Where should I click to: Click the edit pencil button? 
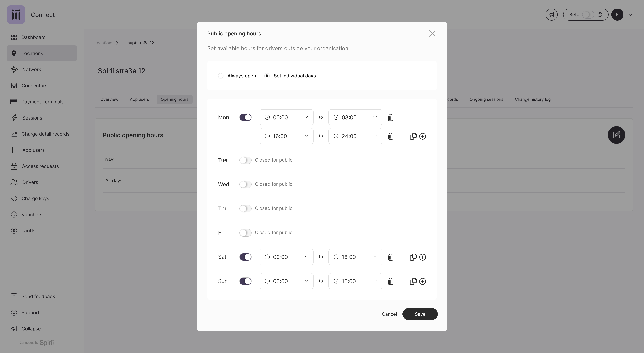point(616,135)
